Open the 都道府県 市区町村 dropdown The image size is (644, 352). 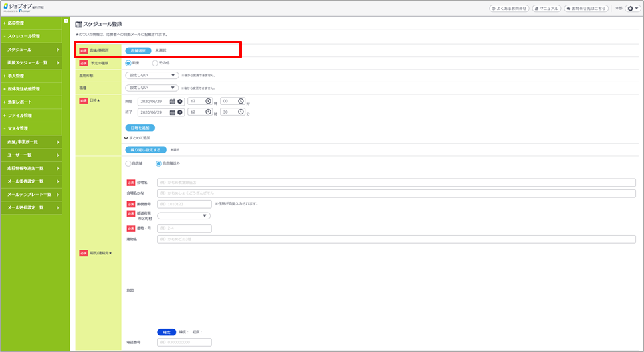click(184, 216)
